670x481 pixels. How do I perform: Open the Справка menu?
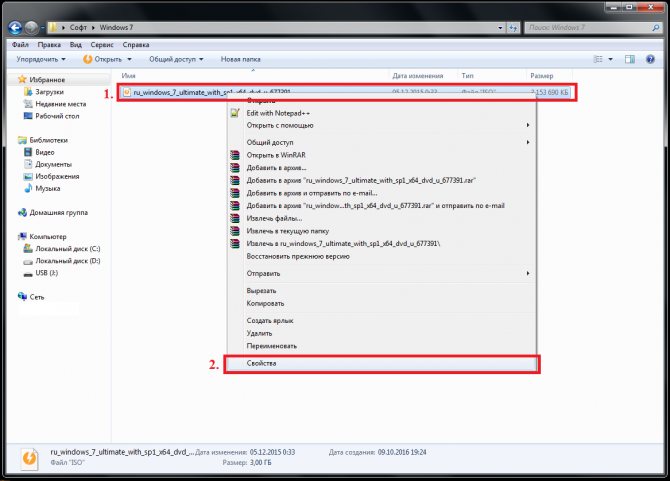tap(136, 44)
